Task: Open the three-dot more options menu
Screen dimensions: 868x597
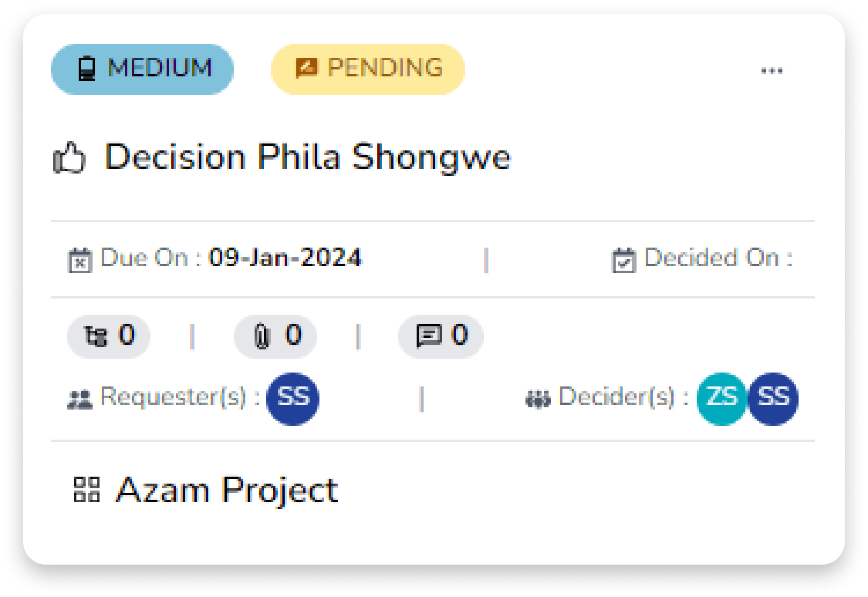Action: pyautogui.click(x=771, y=71)
